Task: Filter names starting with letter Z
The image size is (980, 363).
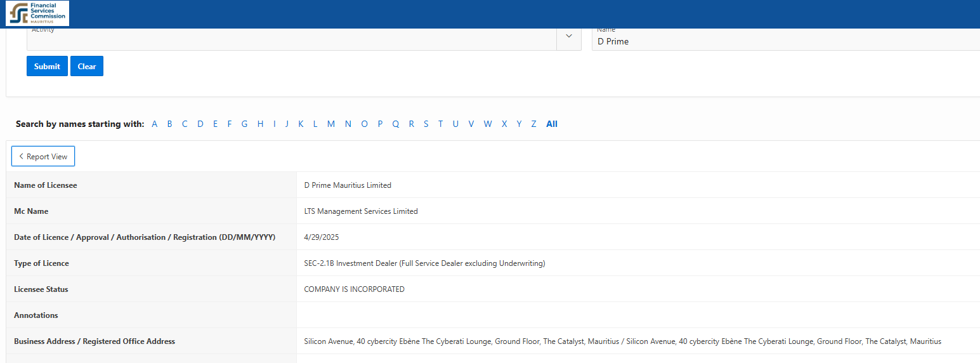Action: (x=533, y=124)
